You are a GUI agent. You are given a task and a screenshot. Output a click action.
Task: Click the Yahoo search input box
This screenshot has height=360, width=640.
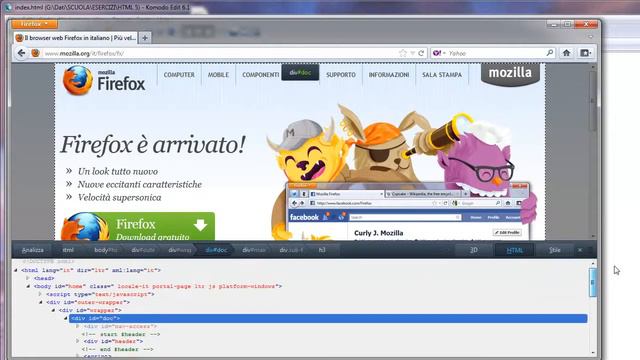496,53
